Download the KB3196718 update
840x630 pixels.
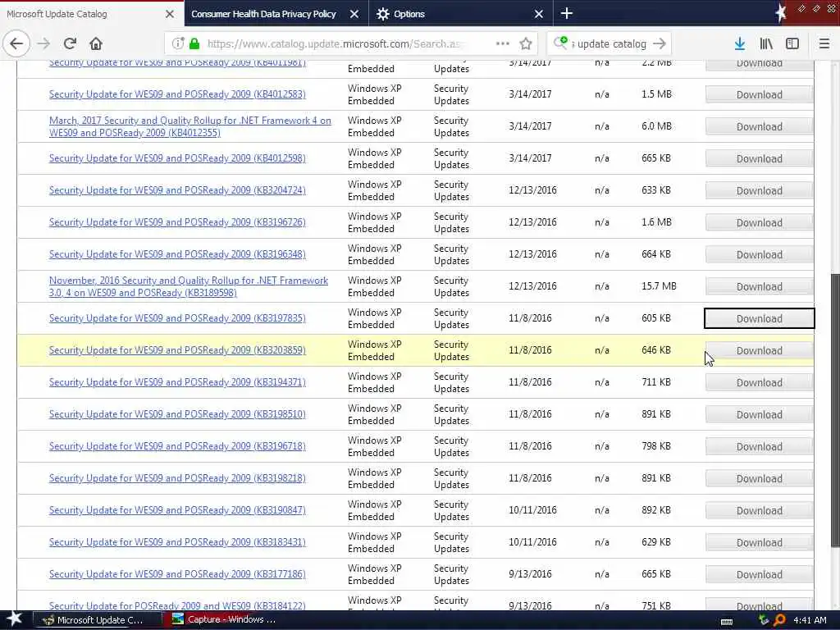(759, 447)
